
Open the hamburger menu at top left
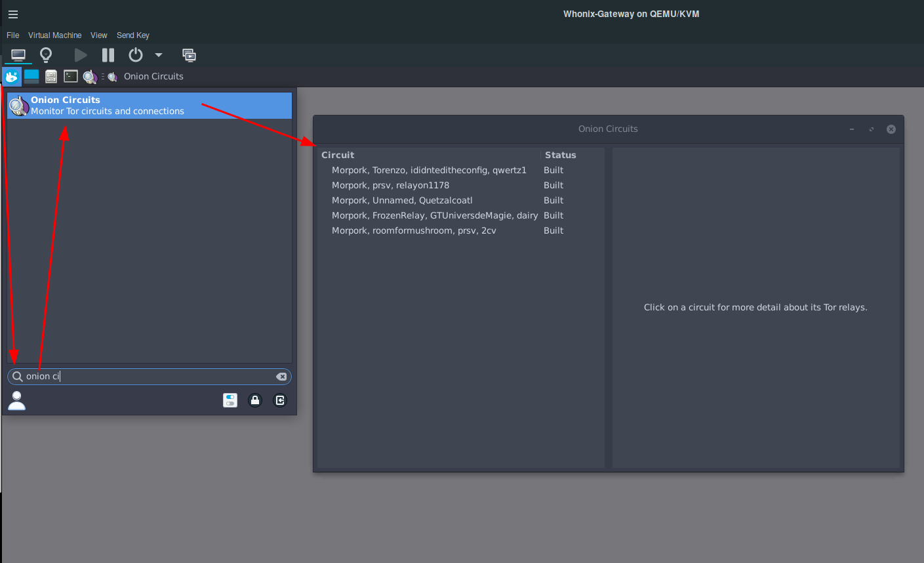coord(13,14)
